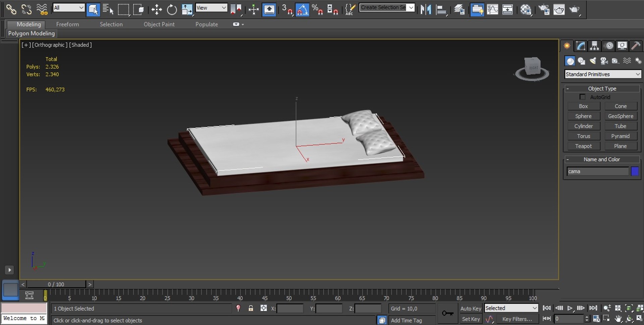Open the Hierarchy panel tab

coord(595,46)
